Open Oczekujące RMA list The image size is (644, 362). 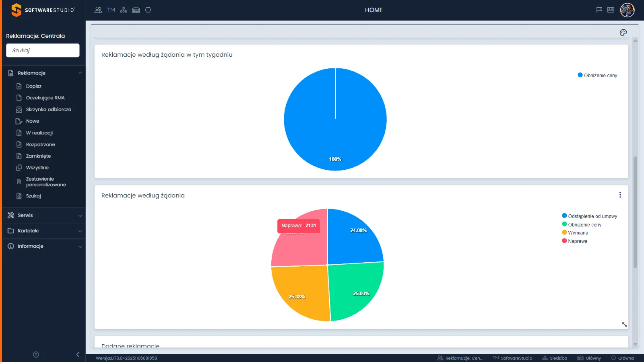45,98
